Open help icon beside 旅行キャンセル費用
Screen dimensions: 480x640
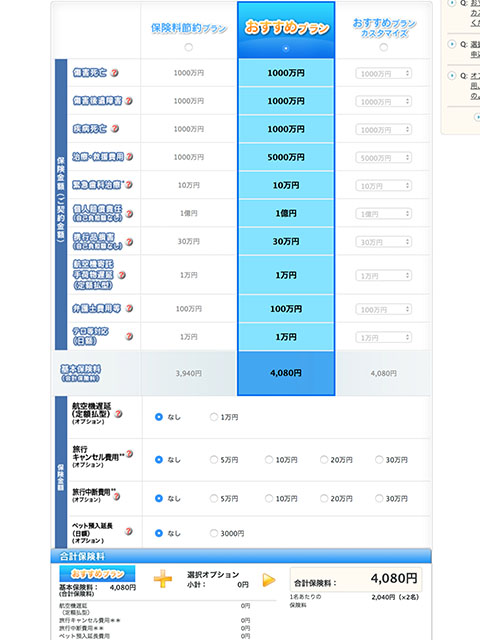[x=129, y=453]
